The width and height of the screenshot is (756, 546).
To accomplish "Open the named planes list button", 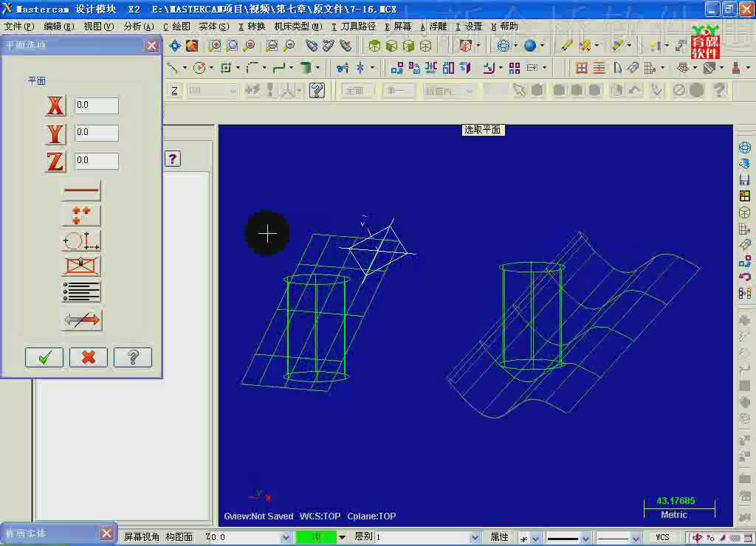I will point(81,291).
